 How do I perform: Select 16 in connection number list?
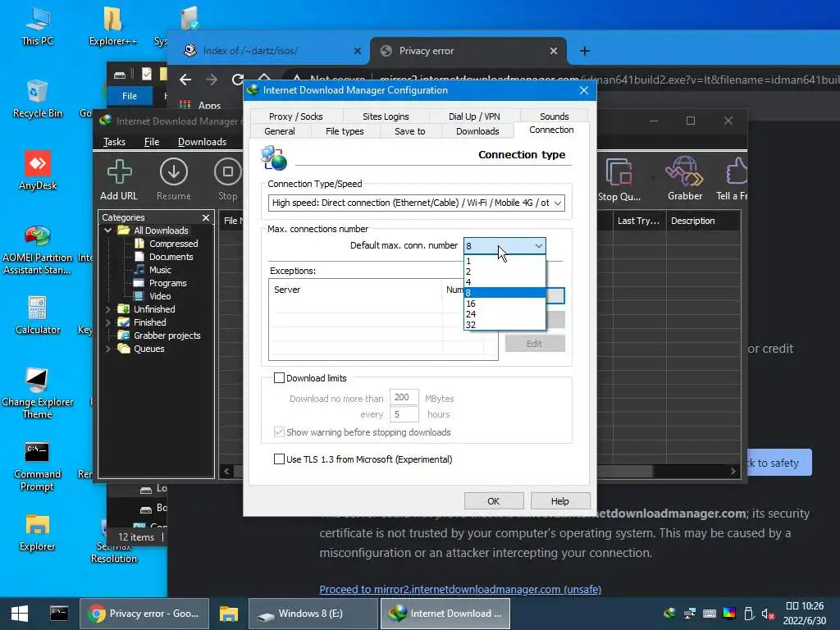(504, 304)
